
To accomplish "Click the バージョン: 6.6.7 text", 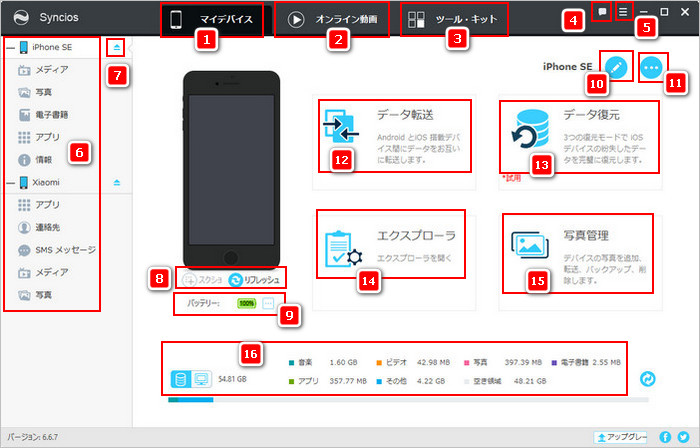I will (33, 437).
